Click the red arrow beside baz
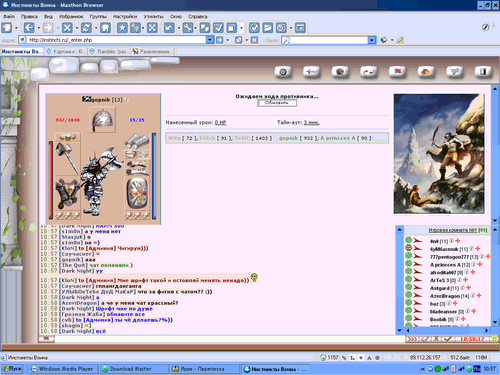 pos(418,304)
